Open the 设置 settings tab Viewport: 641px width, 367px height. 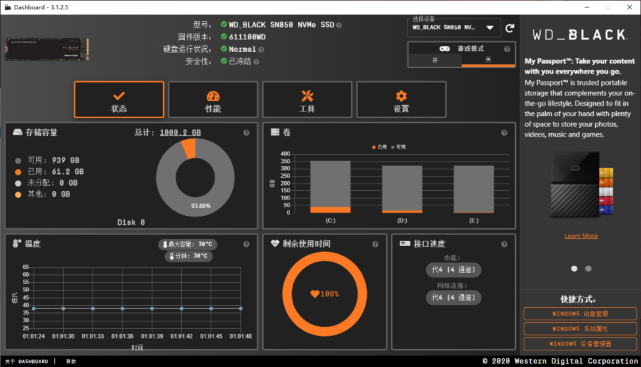pyautogui.click(x=401, y=100)
